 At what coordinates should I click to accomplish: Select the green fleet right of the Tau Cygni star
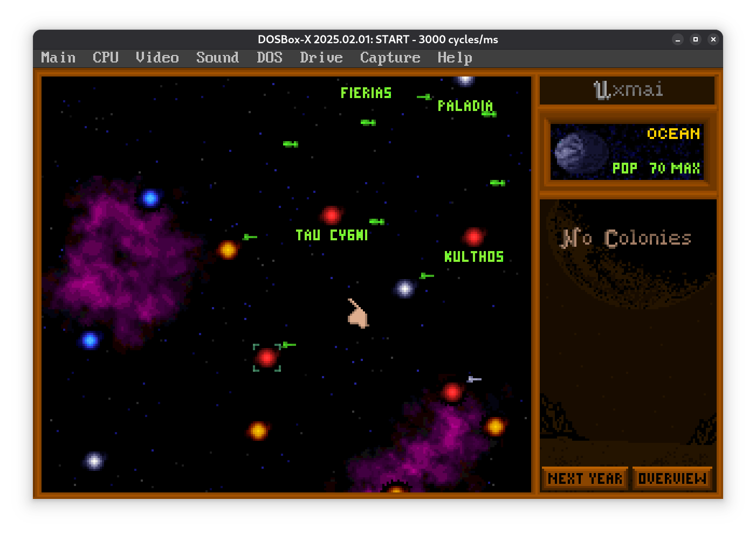coord(377,221)
